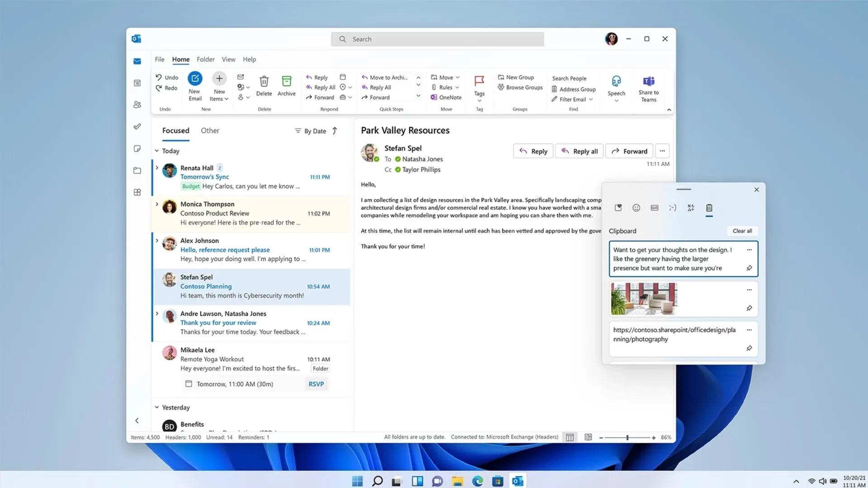Open the Calendar icon in left sidebar
This screenshot has width=868, height=488.
pos(137,83)
